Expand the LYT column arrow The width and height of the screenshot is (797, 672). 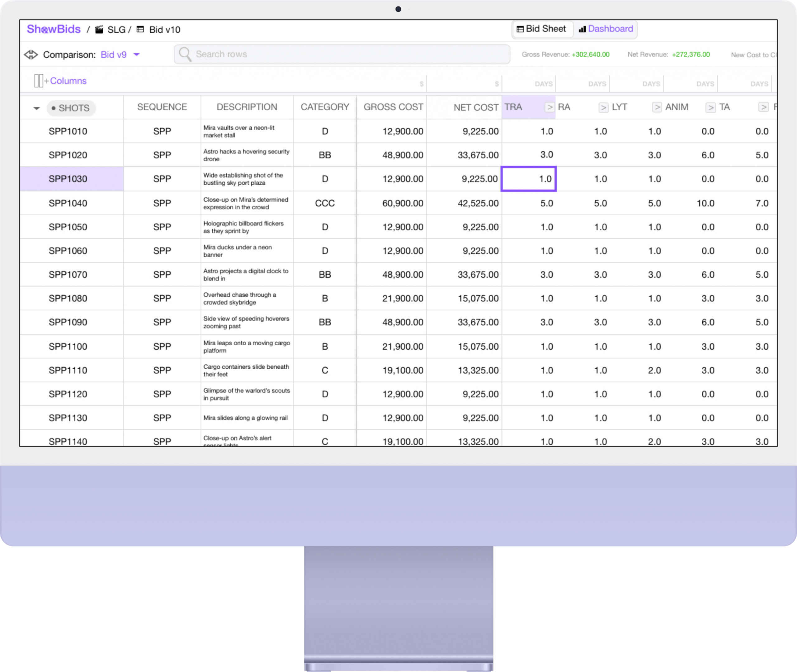coord(657,107)
